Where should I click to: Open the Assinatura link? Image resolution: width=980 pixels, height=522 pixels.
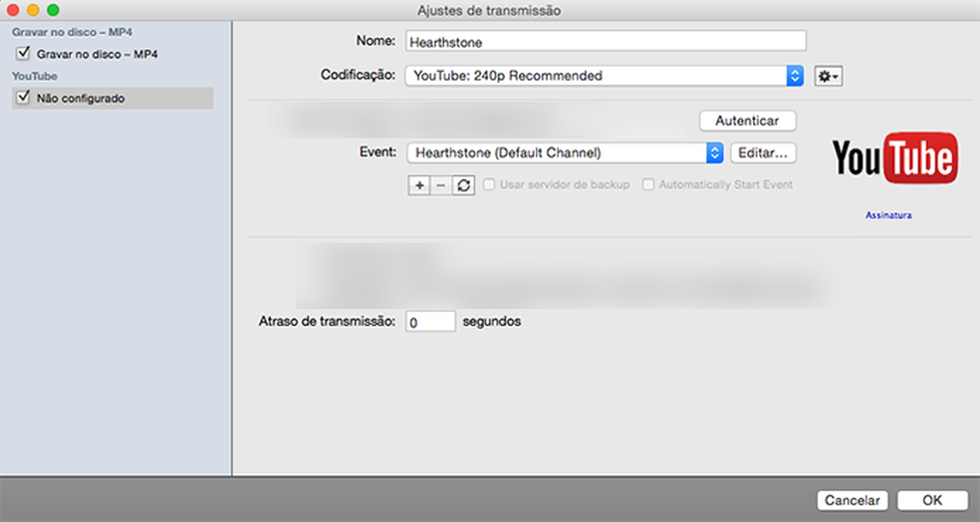pos(888,215)
